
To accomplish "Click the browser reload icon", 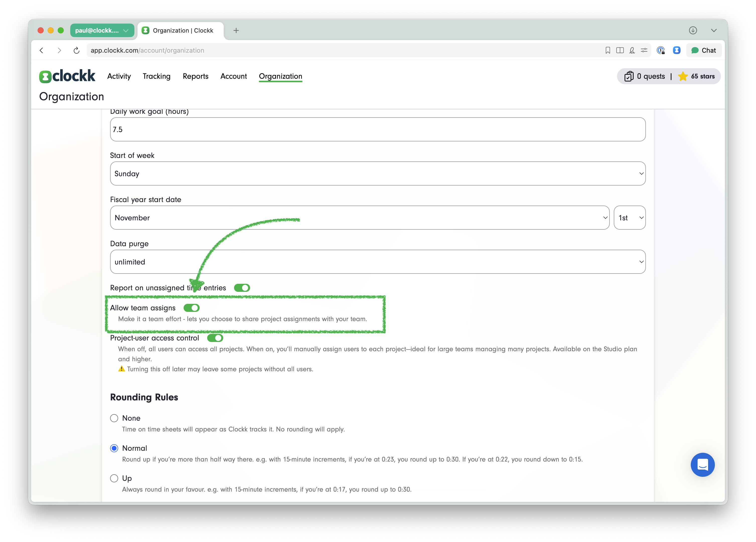I will [76, 50].
